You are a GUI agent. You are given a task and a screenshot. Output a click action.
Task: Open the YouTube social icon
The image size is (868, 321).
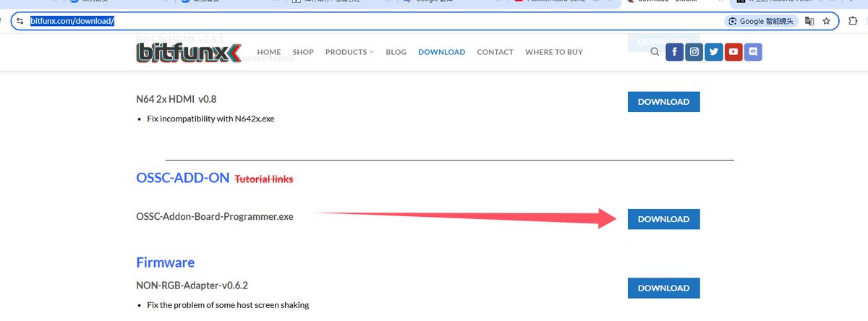click(x=733, y=52)
